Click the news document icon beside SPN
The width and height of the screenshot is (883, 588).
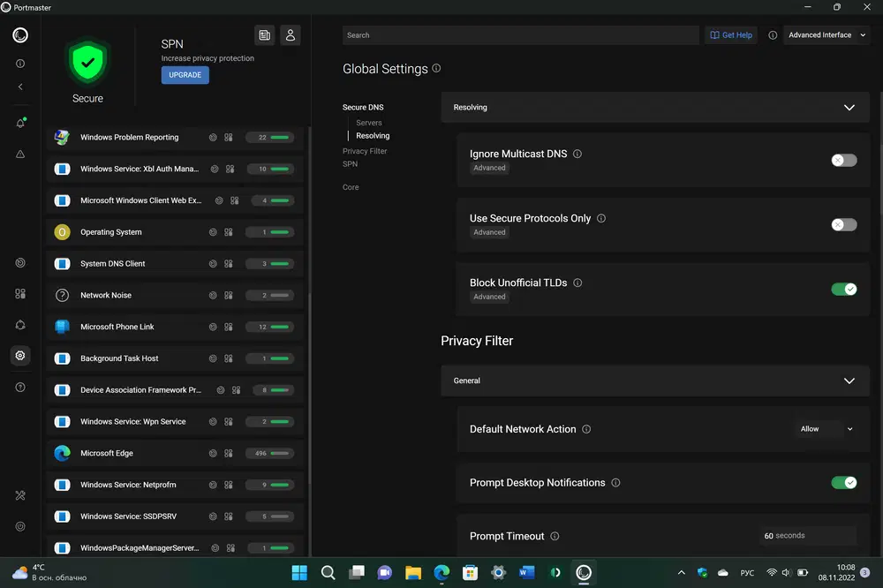tap(263, 35)
